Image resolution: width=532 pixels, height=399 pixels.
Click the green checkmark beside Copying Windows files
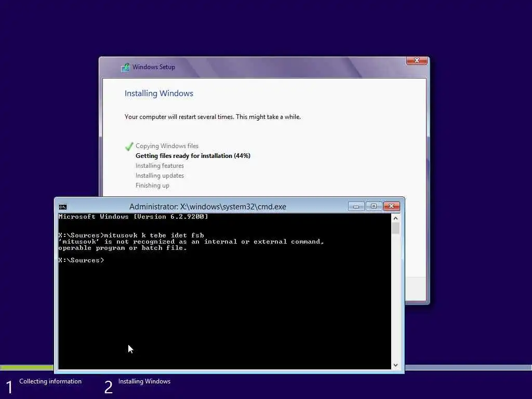click(129, 147)
